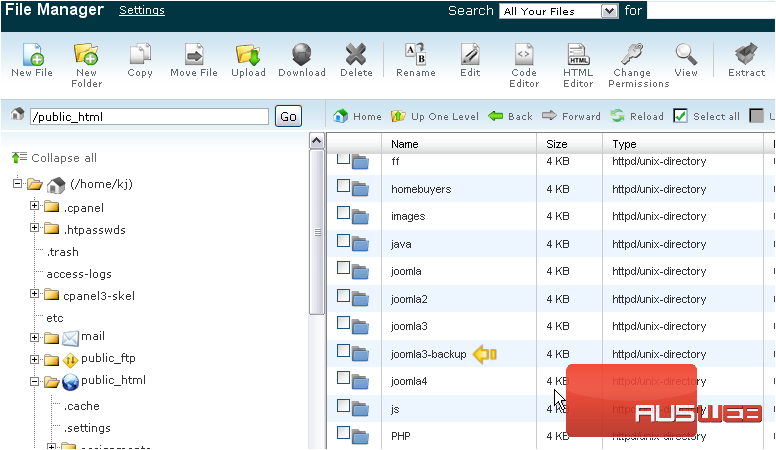
Task: Check the box next to joomla3-backup
Action: click(344, 352)
